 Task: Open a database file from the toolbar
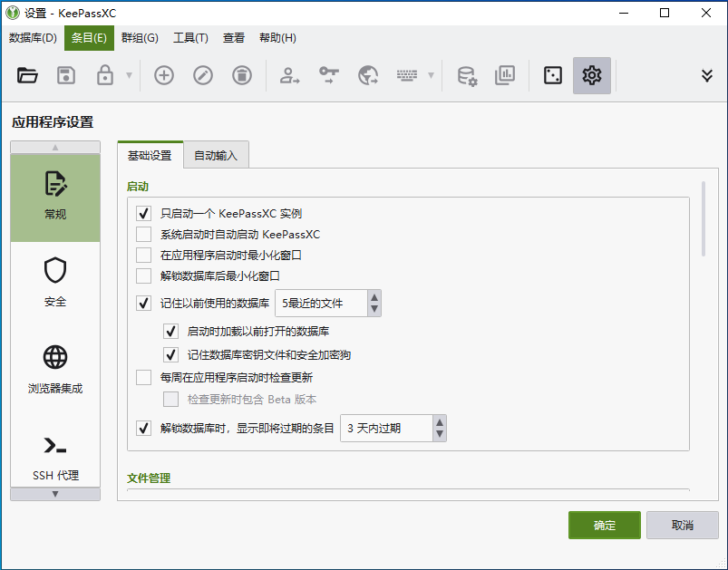(27, 75)
